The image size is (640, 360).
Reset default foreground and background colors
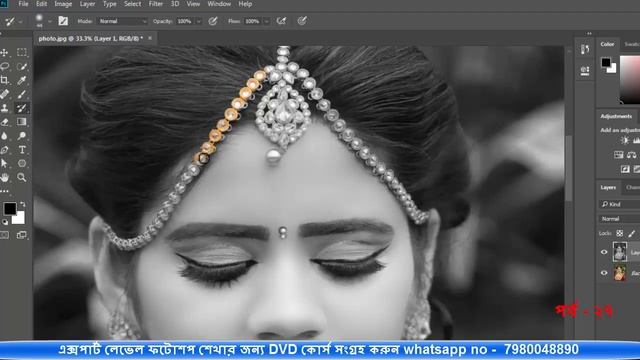5,222
